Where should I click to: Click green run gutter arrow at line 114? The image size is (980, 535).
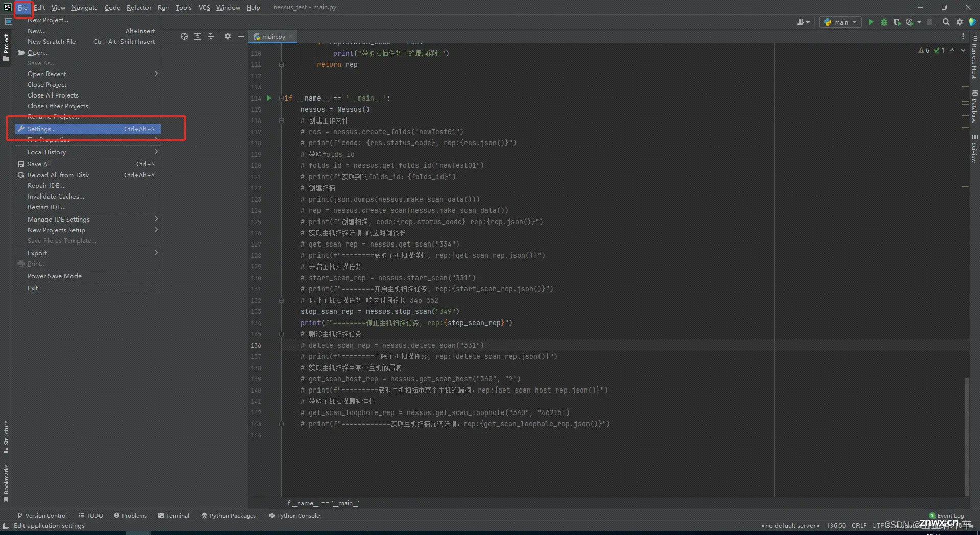coord(269,98)
